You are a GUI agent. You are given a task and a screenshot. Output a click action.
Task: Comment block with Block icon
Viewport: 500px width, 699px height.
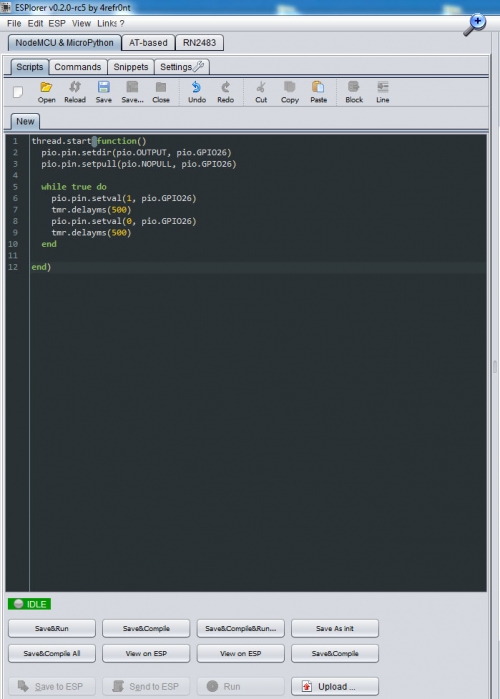(354, 92)
